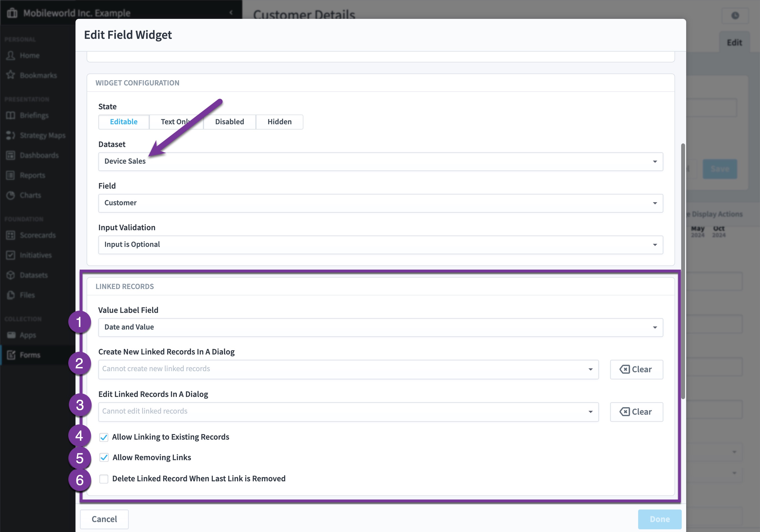Open the Edit Linked Records In A Dialog dropdown
The height and width of the screenshot is (532, 760).
click(349, 412)
